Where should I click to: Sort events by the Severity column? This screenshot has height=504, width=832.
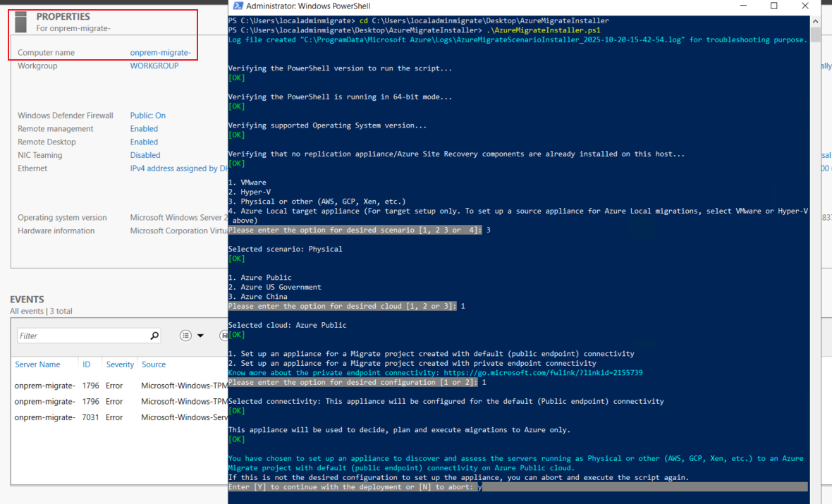click(x=120, y=364)
